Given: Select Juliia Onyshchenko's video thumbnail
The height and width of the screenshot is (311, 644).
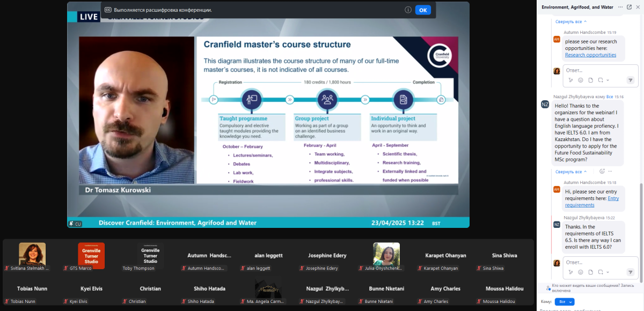Looking at the screenshot, I should click(386, 255).
